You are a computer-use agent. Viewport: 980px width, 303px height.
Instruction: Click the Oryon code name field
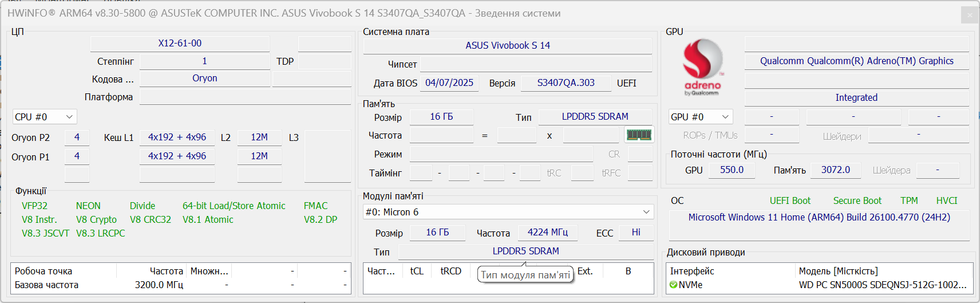(204, 78)
